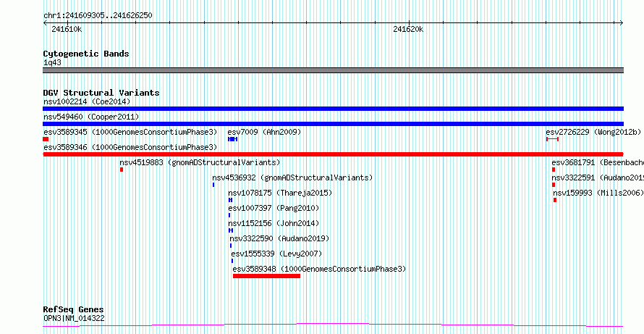This screenshot has width=644, height=334.
Task: Click the chr1:241609305..241626250 coordinate label
Action: (98, 16)
